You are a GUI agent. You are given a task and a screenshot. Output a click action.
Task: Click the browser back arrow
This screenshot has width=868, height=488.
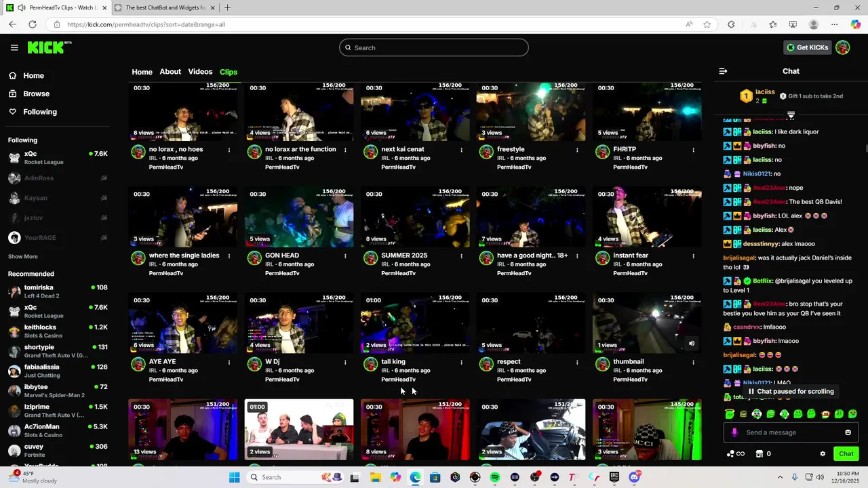(12, 24)
